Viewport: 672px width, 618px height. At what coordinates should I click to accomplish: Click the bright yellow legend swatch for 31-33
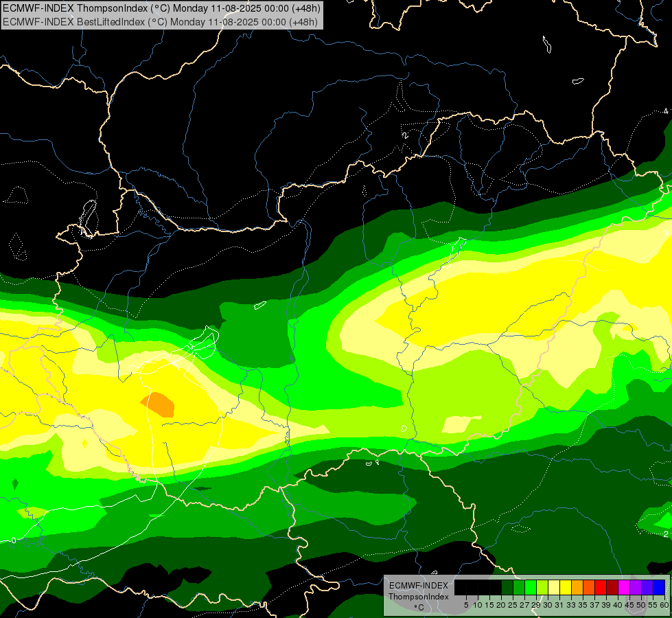pos(566,587)
